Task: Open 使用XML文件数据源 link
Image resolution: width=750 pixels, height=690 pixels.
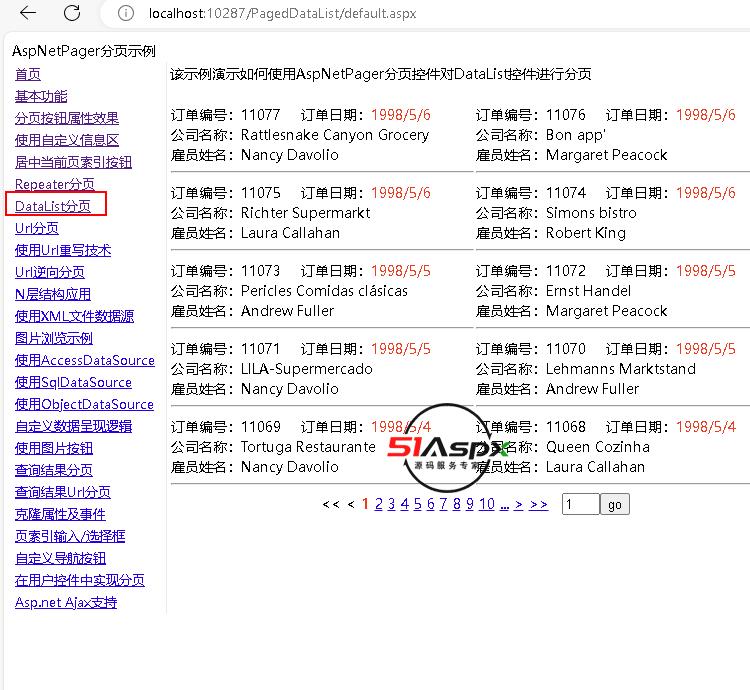Action: pos(74,316)
